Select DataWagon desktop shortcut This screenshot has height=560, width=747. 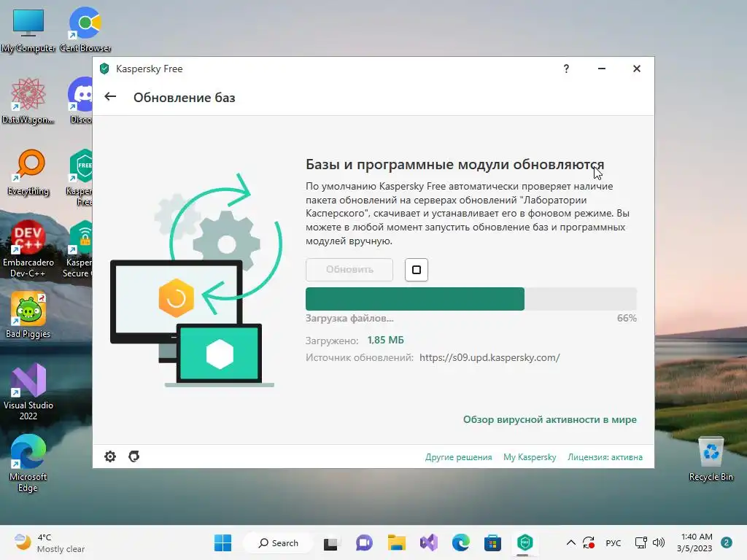tap(28, 101)
